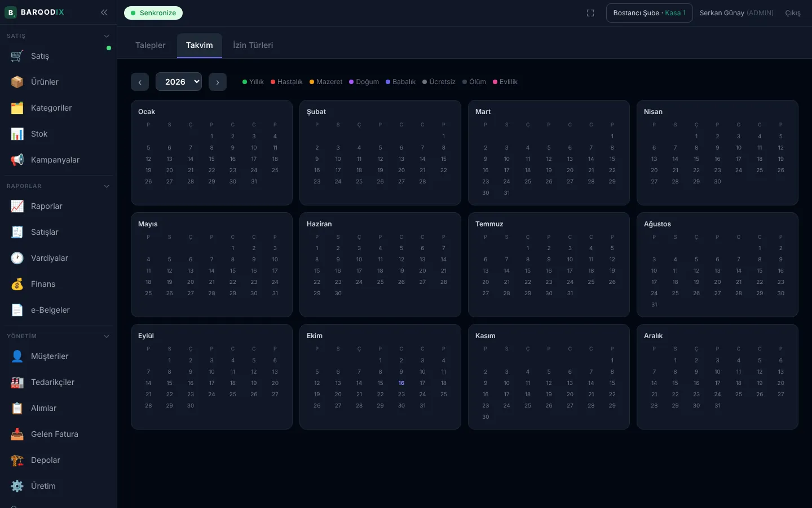Click the Stok bar chart icon

pyautogui.click(x=17, y=134)
